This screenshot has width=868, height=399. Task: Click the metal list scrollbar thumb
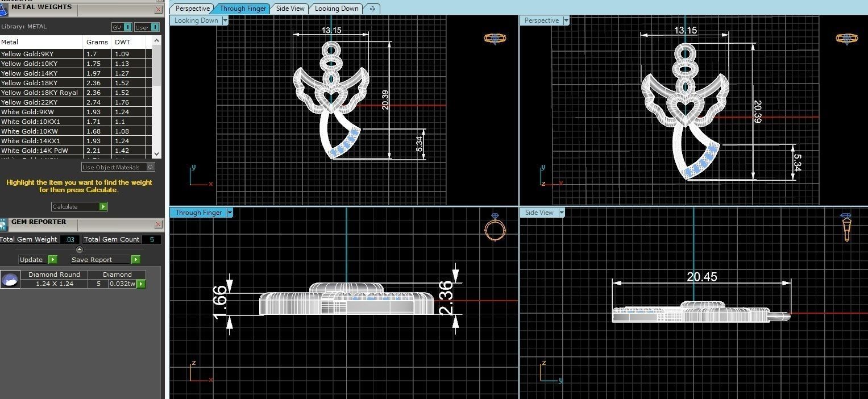point(157,64)
